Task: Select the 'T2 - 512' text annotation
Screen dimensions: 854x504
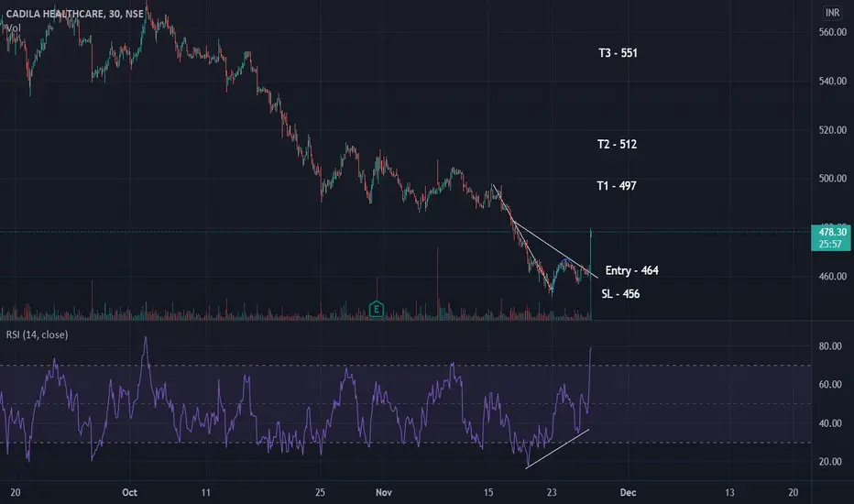Action: click(617, 145)
